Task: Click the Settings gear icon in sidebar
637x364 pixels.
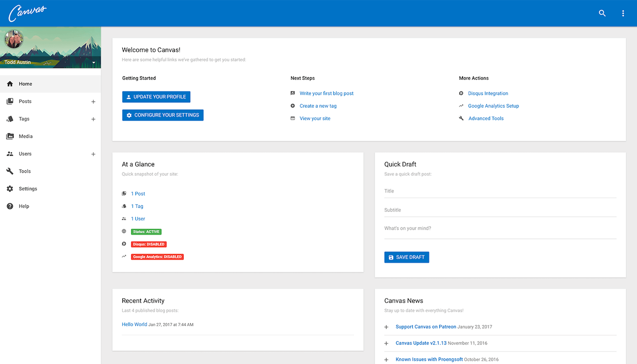Action: [x=10, y=189]
